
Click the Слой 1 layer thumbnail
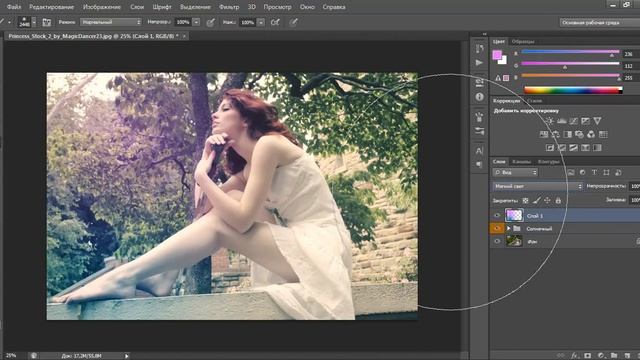tap(514, 215)
